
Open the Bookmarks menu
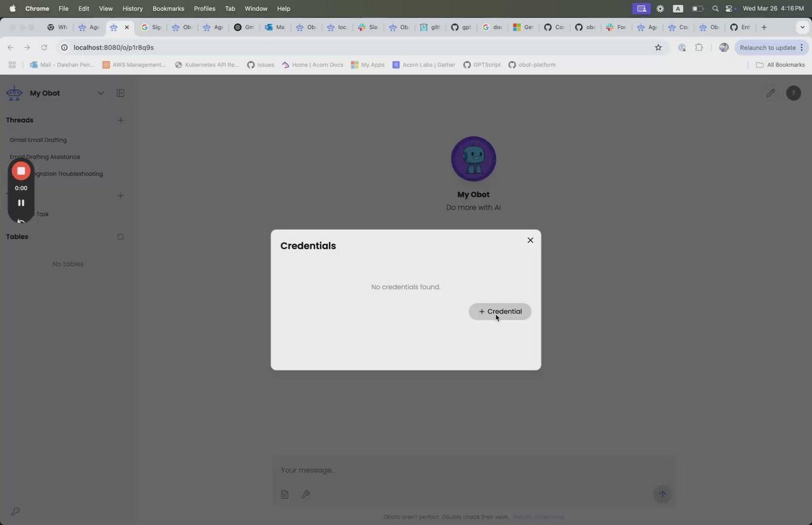[x=168, y=9]
